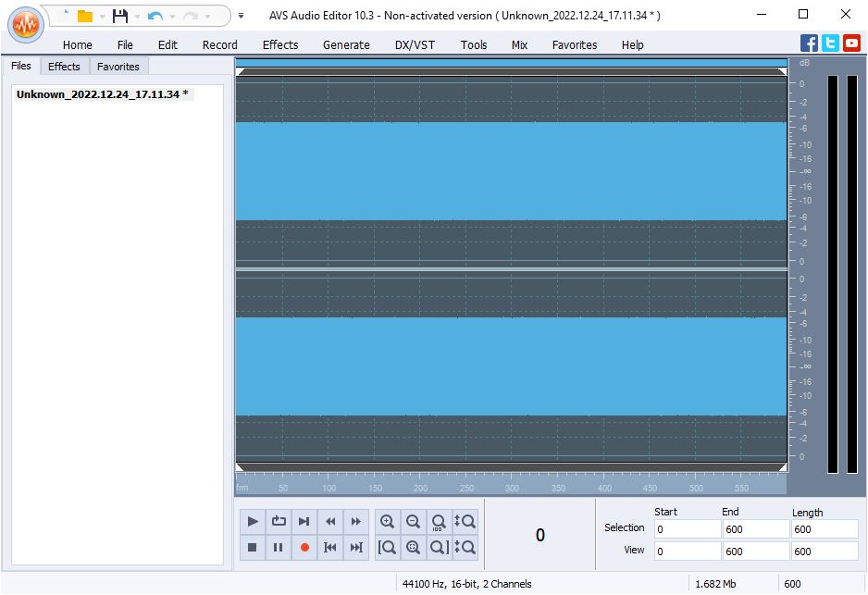Open the Edit ribbon tab
The image size is (868, 595).
pyautogui.click(x=167, y=44)
